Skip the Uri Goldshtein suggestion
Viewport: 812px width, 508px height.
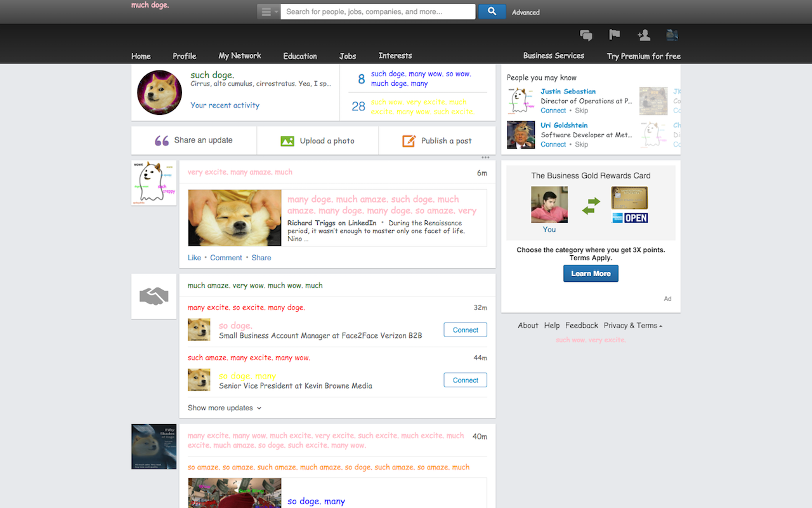point(581,144)
